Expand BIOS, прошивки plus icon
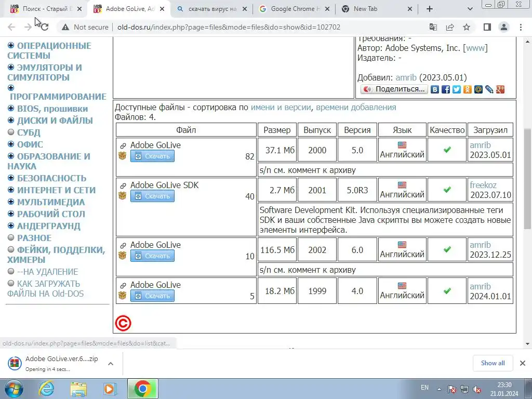The width and height of the screenshot is (532, 399). tap(11, 109)
